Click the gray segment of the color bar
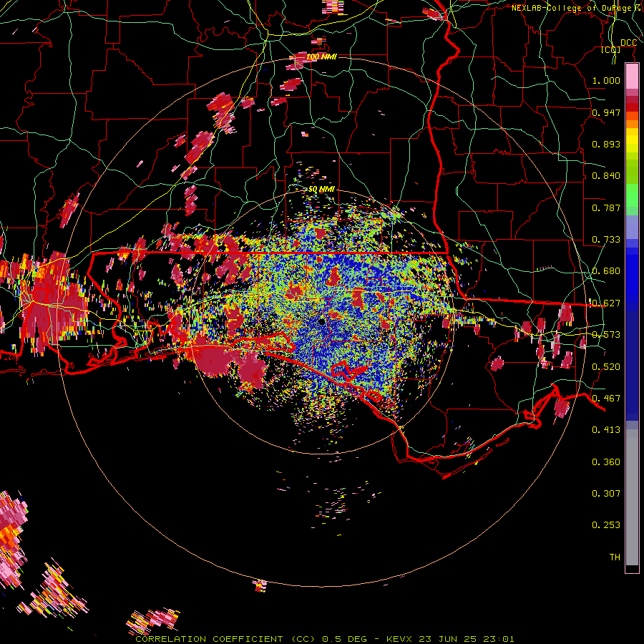Viewport: 644px width, 644px height. (x=632, y=497)
